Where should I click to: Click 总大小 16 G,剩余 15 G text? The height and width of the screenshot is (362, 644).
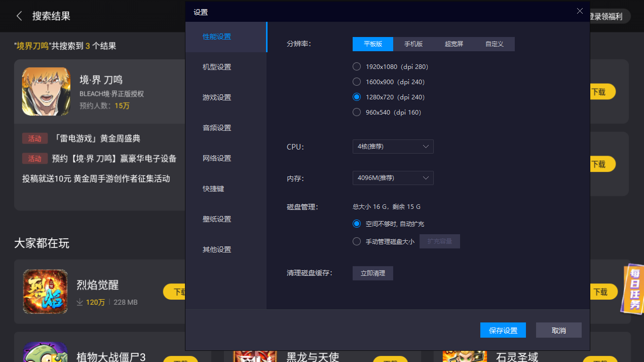click(x=387, y=207)
